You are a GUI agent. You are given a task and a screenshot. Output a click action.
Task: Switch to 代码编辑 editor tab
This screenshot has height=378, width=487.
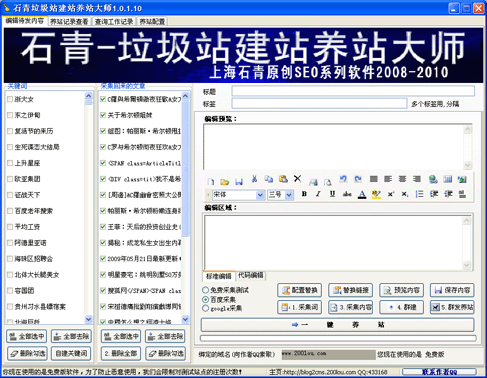(x=251, y=275)
